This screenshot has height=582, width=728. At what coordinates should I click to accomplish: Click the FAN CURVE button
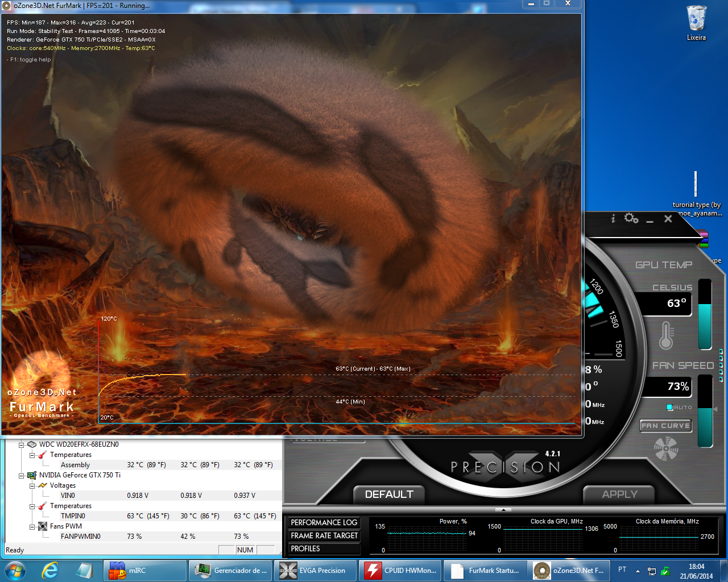click(665, 426)
